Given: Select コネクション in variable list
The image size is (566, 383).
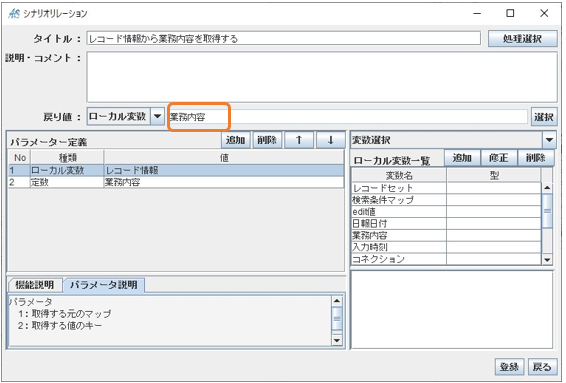Looking at the screenshot, I should pos(399,259).
